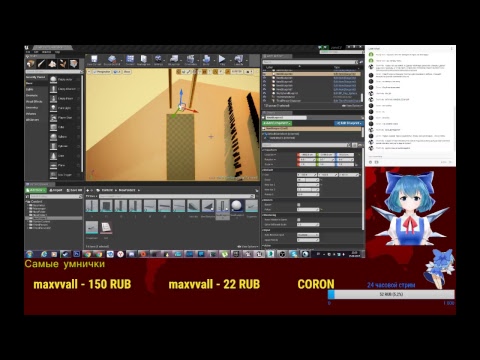This screenshot has height=360, width=480.
Task: Click the Build toolbar icon
Action: [x=206, y=60]
